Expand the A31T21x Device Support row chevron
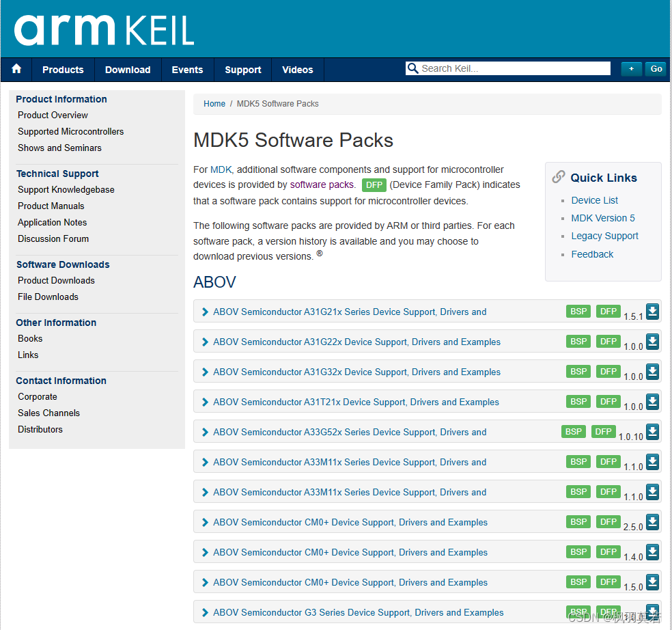This screenshot has width=672, height=630. [205, 402]
